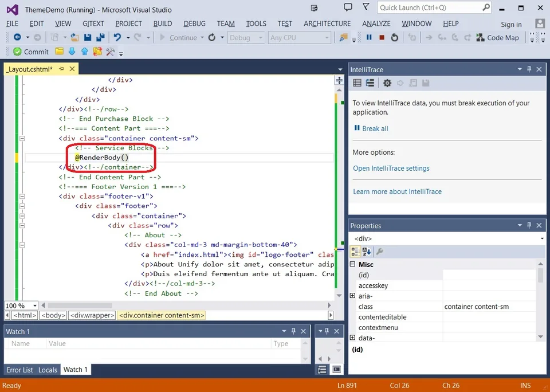Open the DEBUG menu

195,23
